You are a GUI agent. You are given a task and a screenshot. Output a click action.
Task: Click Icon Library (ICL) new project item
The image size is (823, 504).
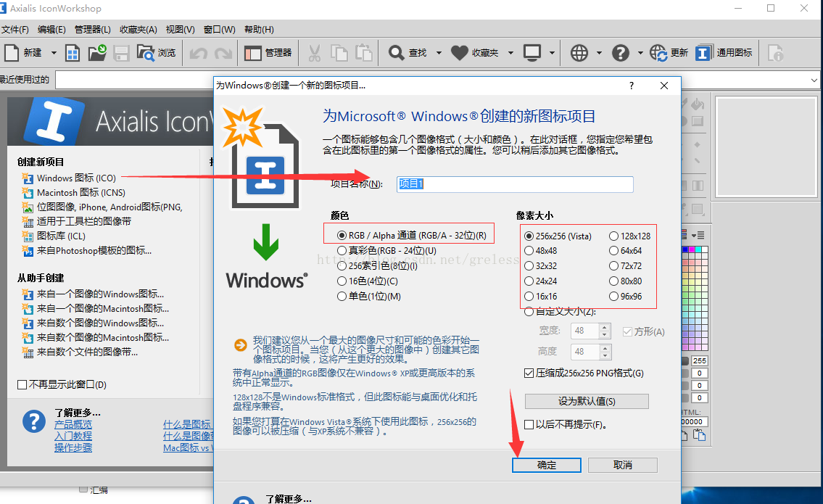54,236
